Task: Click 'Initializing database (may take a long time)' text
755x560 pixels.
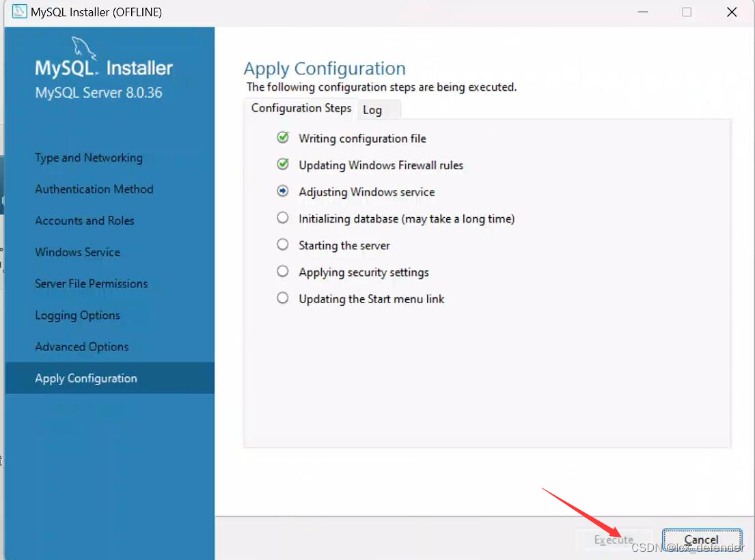Action: pos(407,219)
